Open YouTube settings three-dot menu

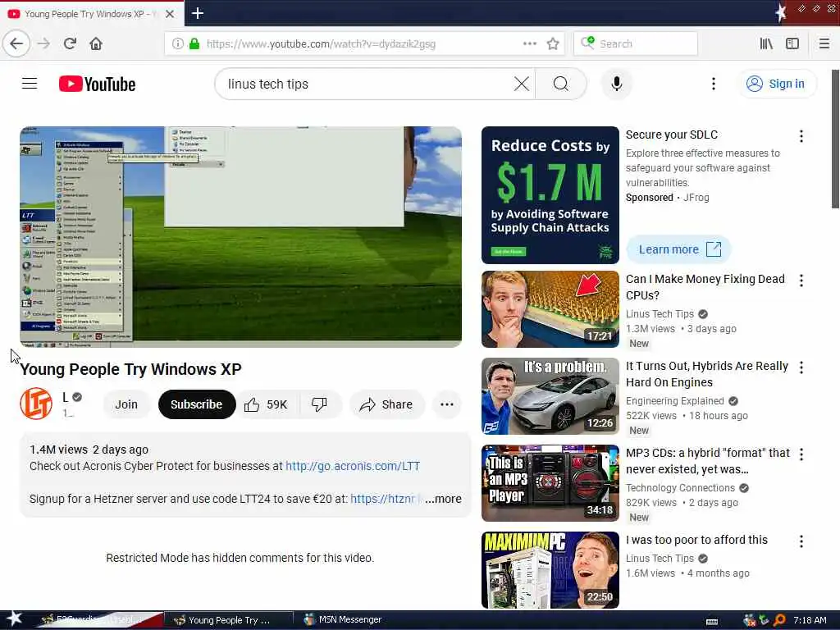713,84
